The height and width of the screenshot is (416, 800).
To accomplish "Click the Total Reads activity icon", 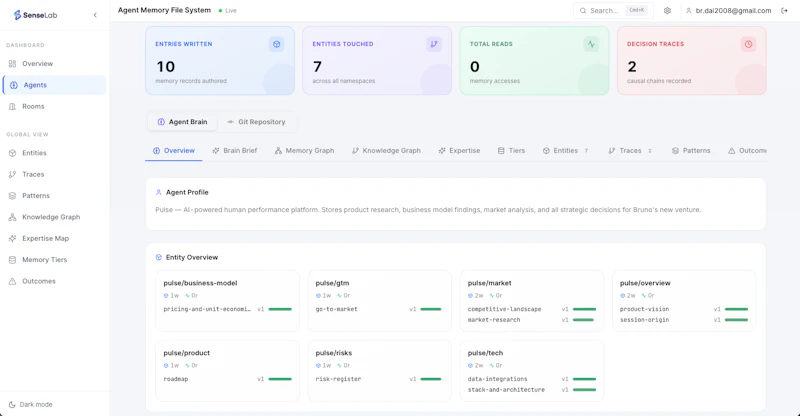I will coord(591,44).
